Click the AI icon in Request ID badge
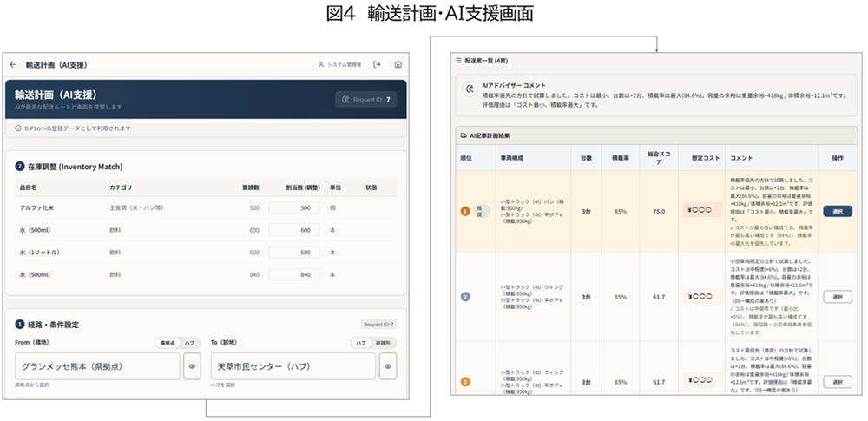 [x=347, y=100]
